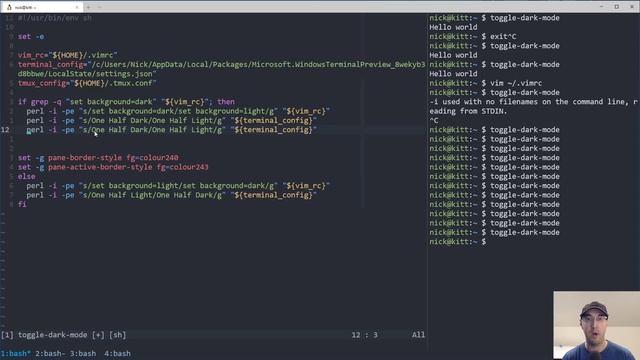Click the perl line replacing background=light with background=dark
The width and height of the screenshot is (640, 360).
pos(178,186)
